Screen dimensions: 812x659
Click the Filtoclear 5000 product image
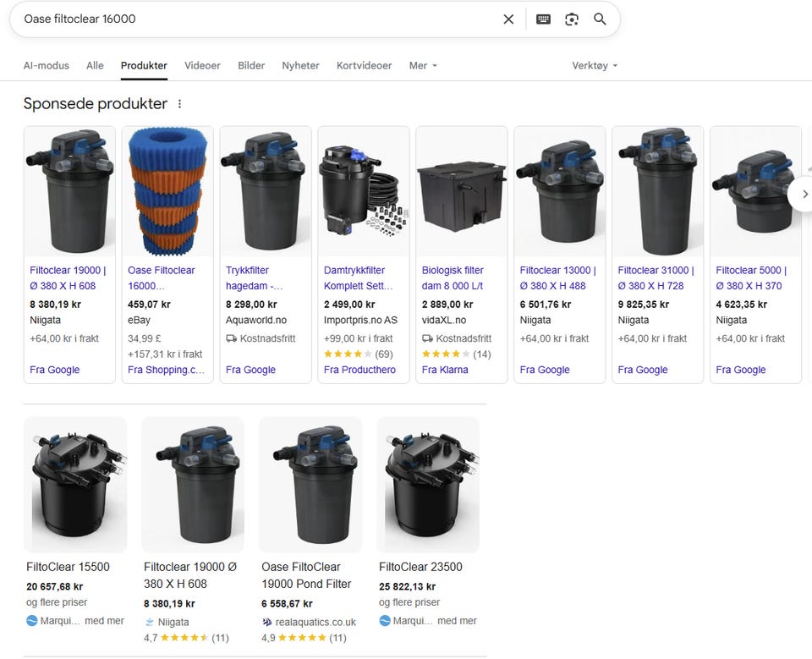pos(755,191)
